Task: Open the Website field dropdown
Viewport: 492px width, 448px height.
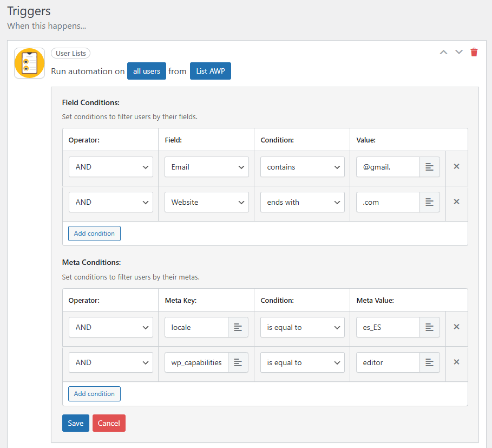Action: point(206,202)
